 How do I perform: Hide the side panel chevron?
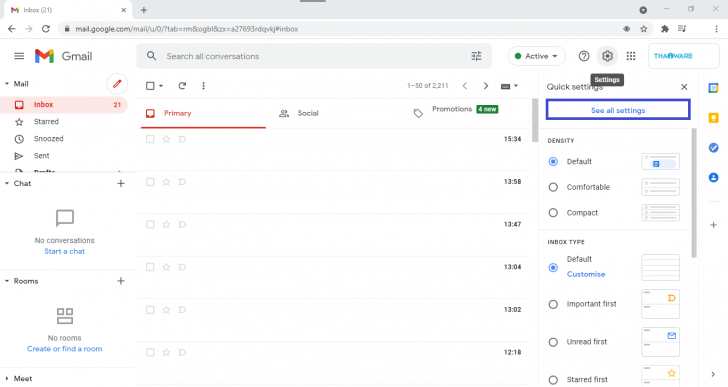point(713,374)
